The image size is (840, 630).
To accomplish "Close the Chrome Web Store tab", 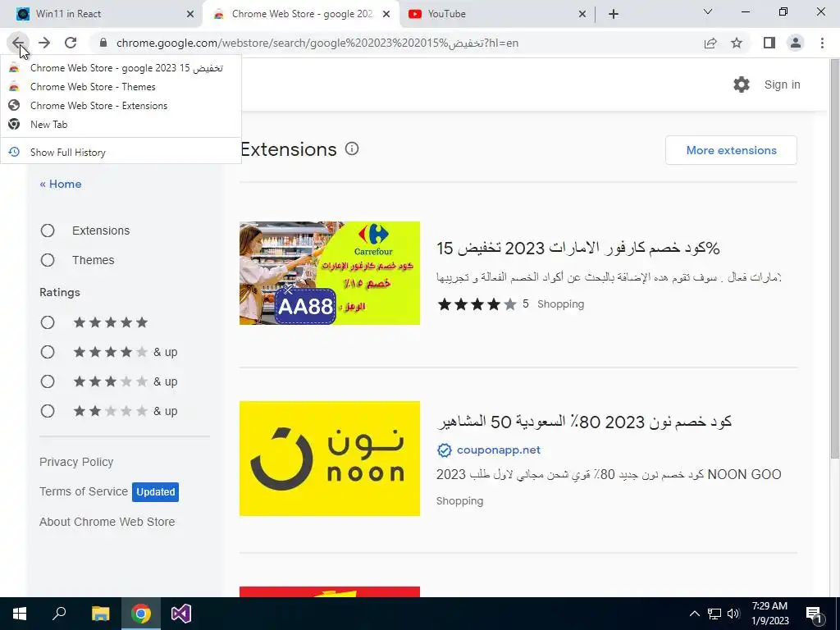I will pyautogui.click(x=386, y=14).
